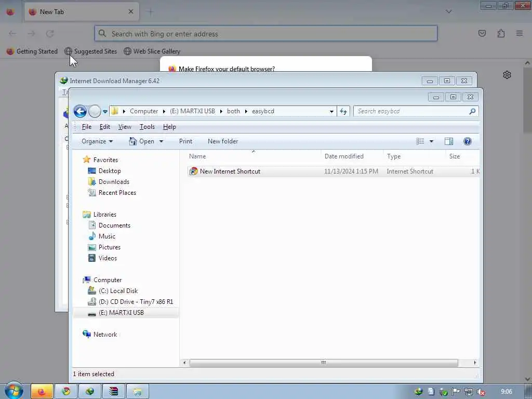Open the File menu in Explorer
This screenshot has width=532, height=399.
coord(87,127)
